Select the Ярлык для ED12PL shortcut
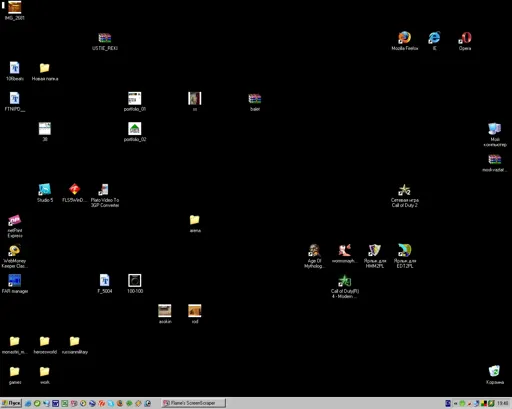Viewport: 512px width, 409px height. point(404,250)
